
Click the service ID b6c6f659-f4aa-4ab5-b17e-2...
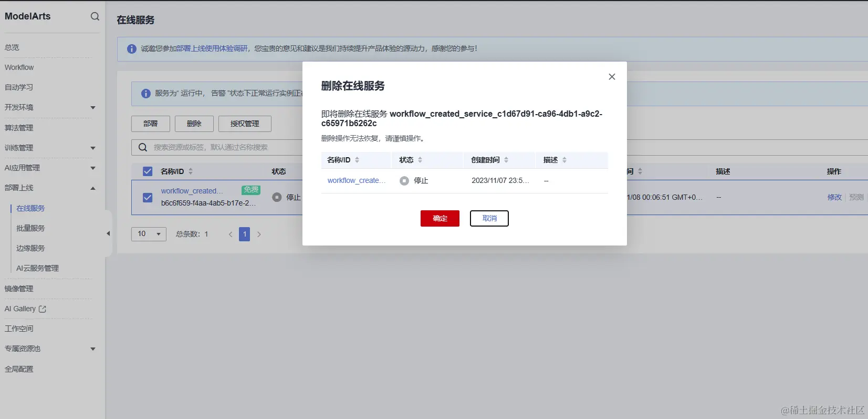(208, 203)
